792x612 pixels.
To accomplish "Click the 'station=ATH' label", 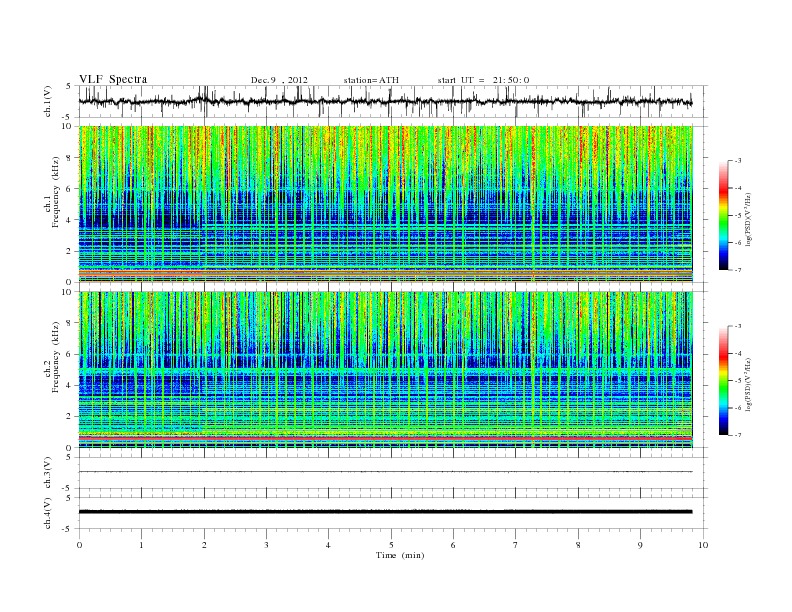I will click(371, 80).
